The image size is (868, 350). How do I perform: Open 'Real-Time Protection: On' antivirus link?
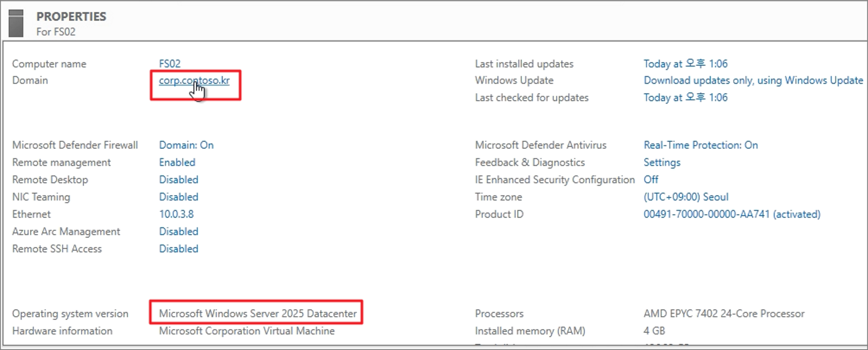tap(700, 145)
